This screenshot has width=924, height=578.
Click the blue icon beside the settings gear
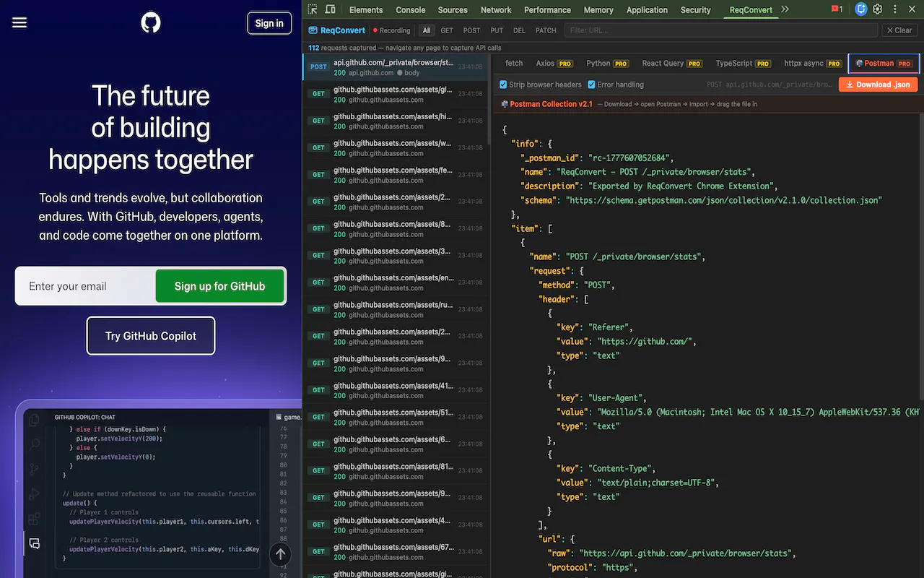coord(861,9)
